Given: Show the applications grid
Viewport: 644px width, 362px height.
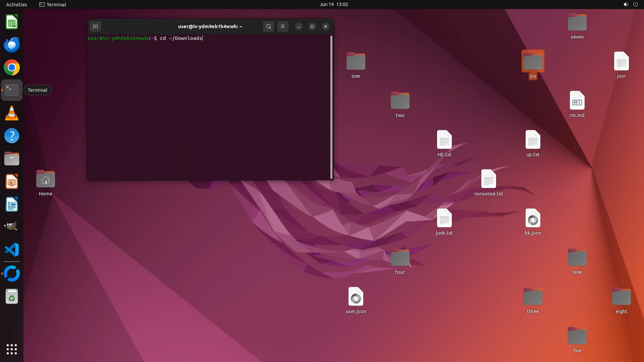Looking at the screenshot, I should click(12, 349).
